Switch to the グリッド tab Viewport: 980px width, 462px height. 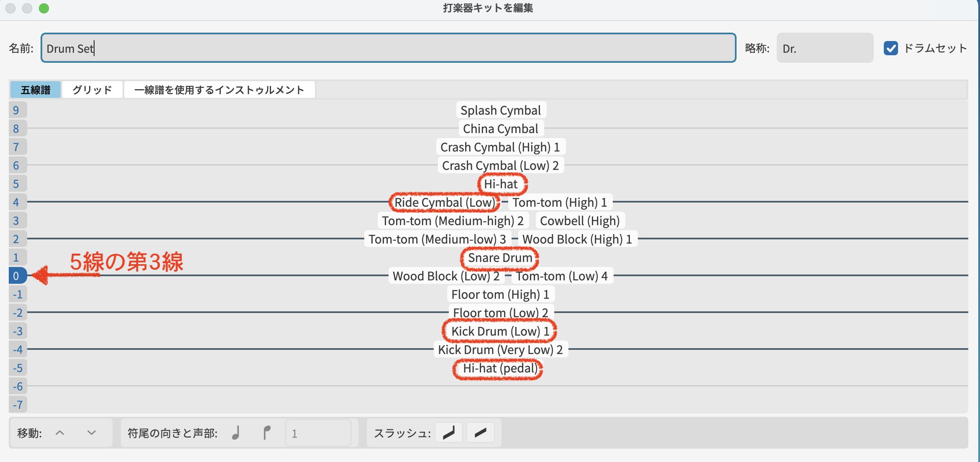point(92,90)
